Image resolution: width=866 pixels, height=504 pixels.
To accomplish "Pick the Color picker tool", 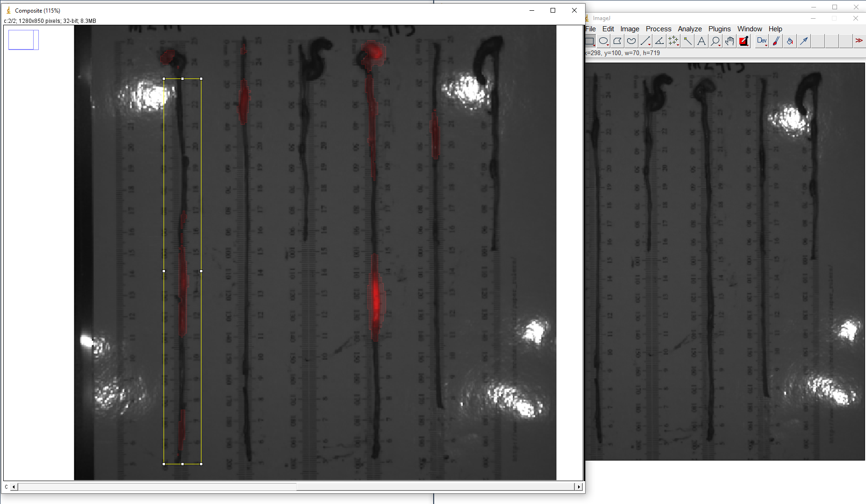I will pyautogui.click(x=744, y=41).
